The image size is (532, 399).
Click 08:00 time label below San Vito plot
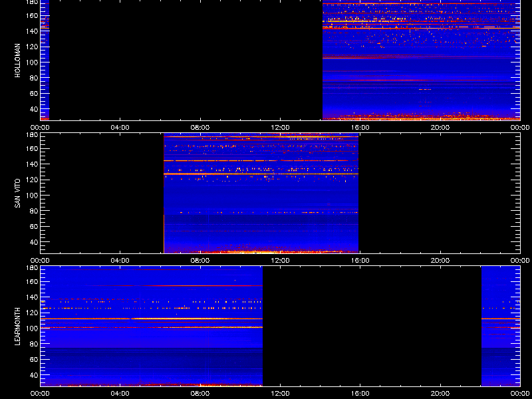coord(200,261)
